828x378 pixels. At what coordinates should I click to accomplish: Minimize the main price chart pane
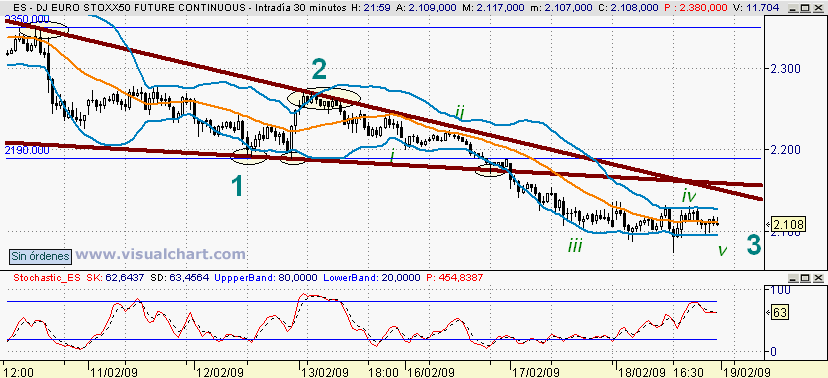pyautogui.click(x=793, y=8)
